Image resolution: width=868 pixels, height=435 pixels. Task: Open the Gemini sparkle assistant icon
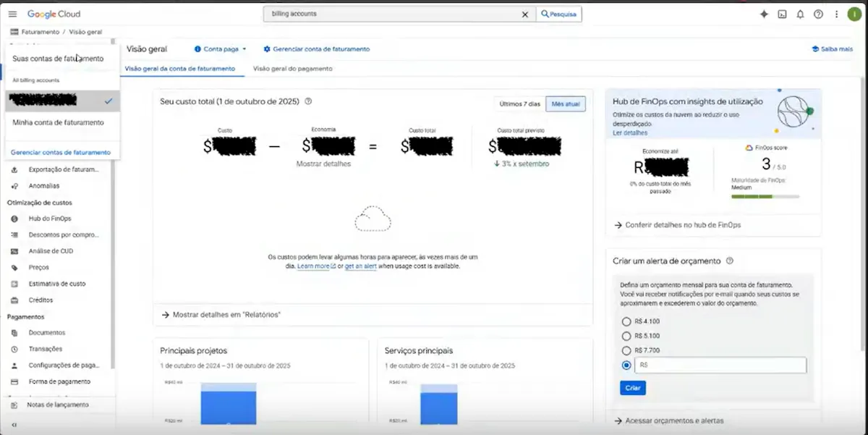[x=764, y=14]
